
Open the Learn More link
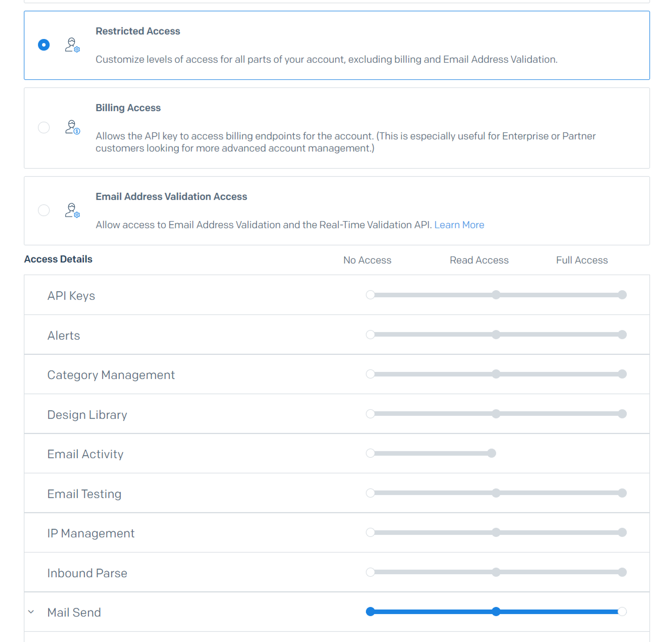459,225
